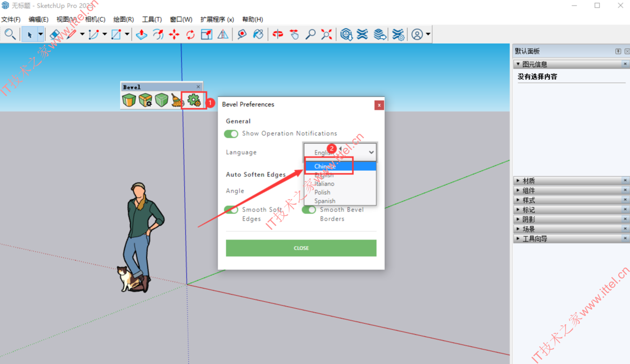630x364 pixels.
Task: Expand the 场景 panel
Action: (518, 229)
